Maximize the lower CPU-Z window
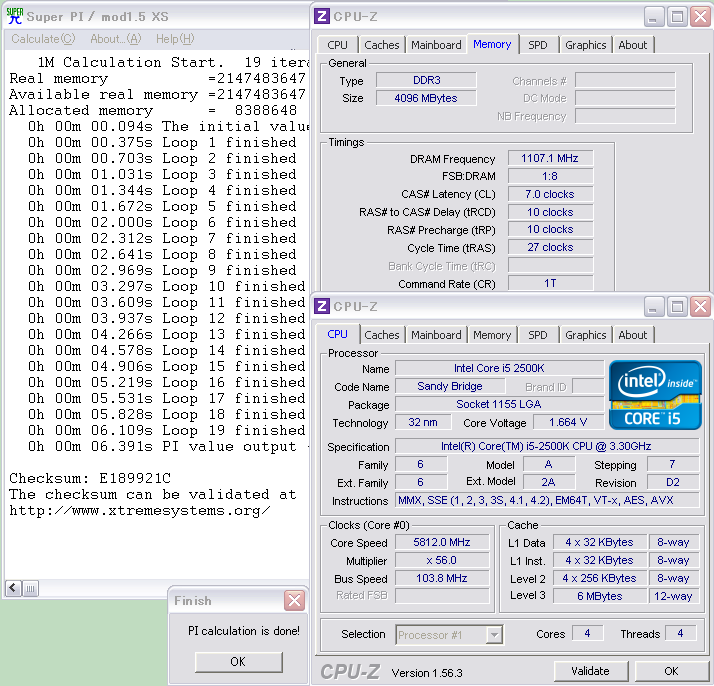The height and width of the screenshot is (686, 714). (x=677, y=307)
